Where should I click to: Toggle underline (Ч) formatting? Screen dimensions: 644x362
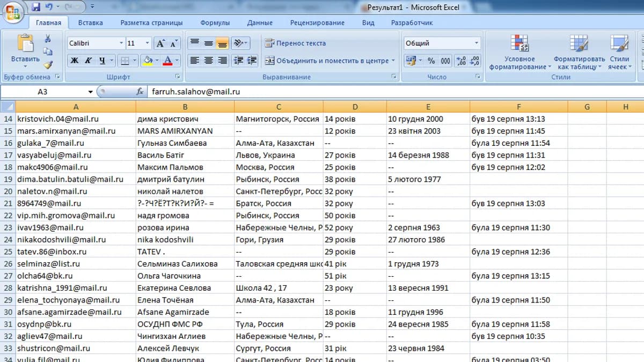point(102,61)
